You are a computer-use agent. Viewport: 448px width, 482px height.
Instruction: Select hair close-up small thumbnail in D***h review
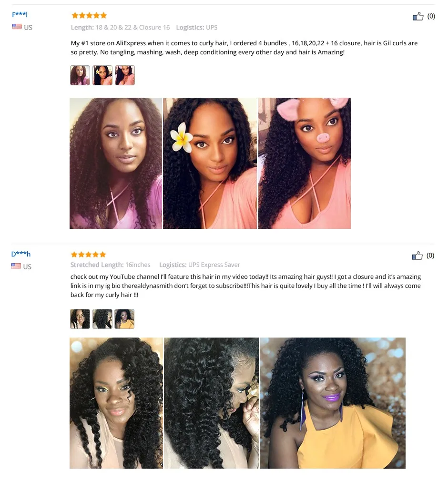[102, 319]
